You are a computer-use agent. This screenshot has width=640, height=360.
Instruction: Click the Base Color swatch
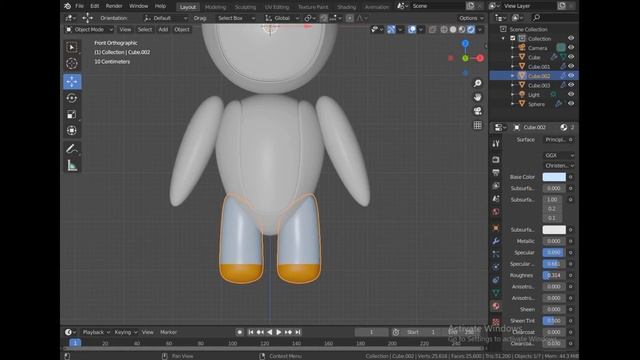554,177
